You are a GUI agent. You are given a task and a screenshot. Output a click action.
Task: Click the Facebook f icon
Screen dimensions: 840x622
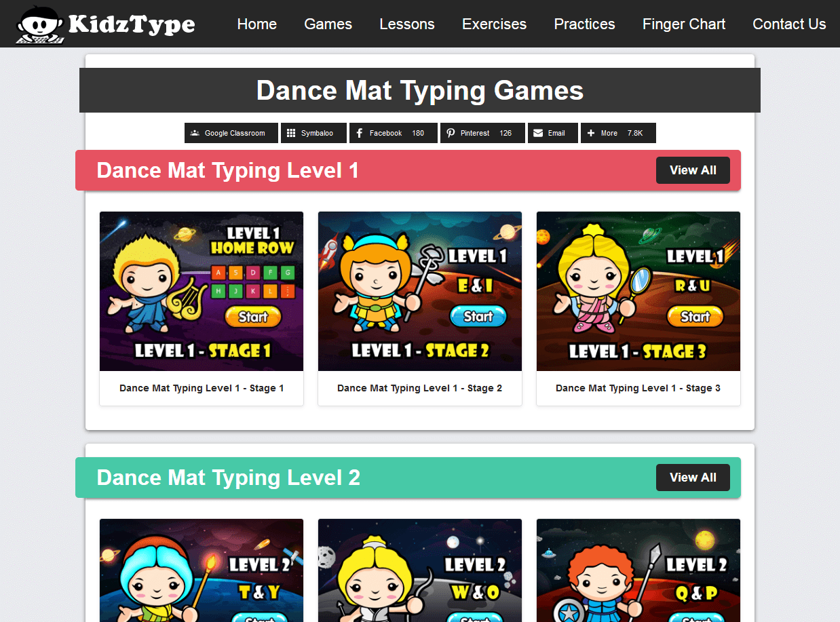click(360, 133)
